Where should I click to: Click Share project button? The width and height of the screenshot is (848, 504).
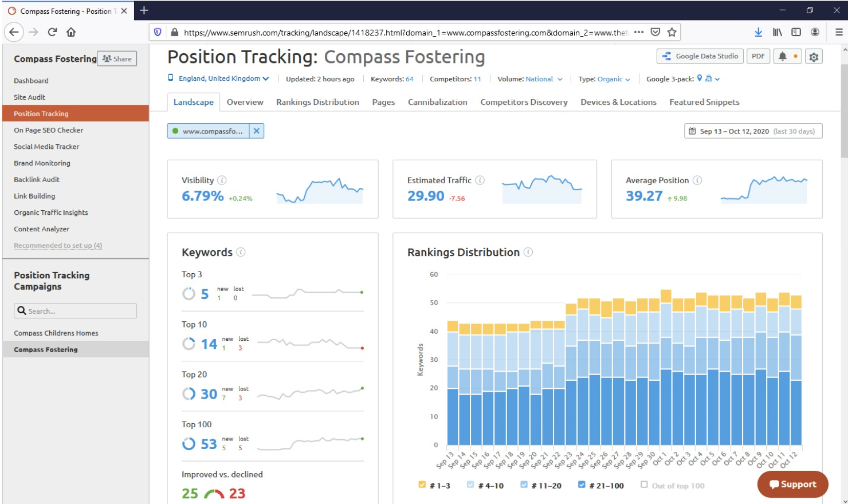(x=117, y=58)
